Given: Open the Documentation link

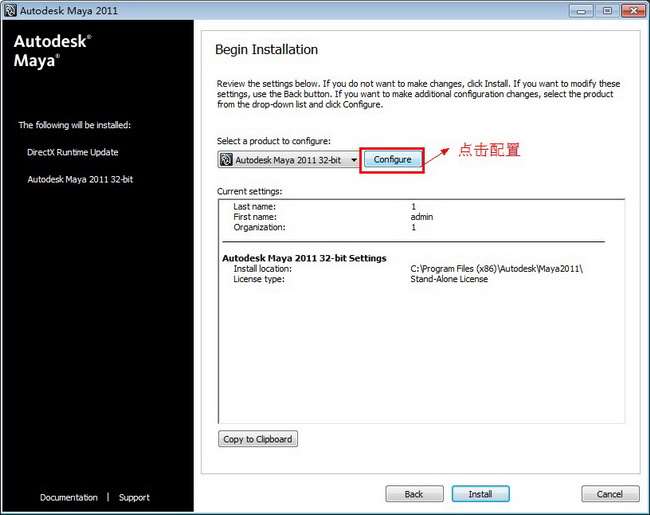Looking at the screenshot, I should tap(69, 497).
